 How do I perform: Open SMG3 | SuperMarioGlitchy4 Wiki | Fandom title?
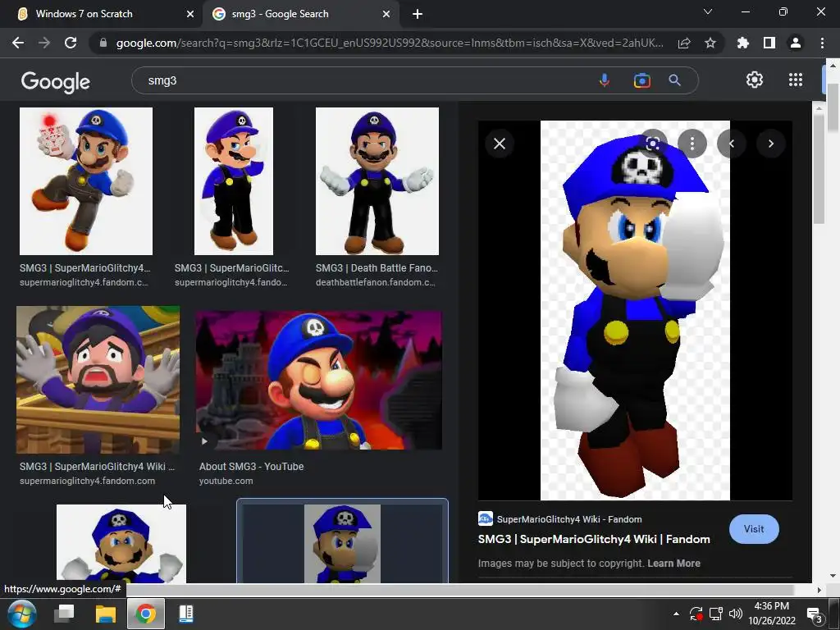pyautogui.click(x=594, y=539)
